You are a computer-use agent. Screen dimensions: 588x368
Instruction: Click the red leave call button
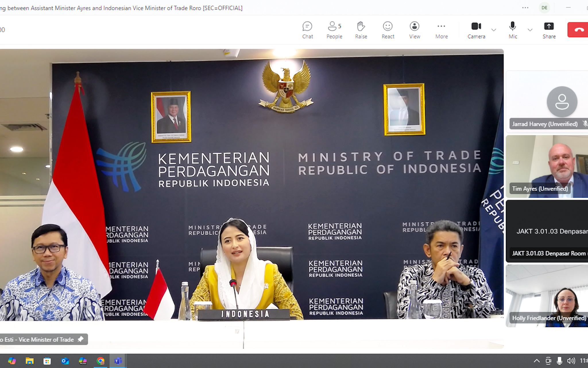point(578,30)
